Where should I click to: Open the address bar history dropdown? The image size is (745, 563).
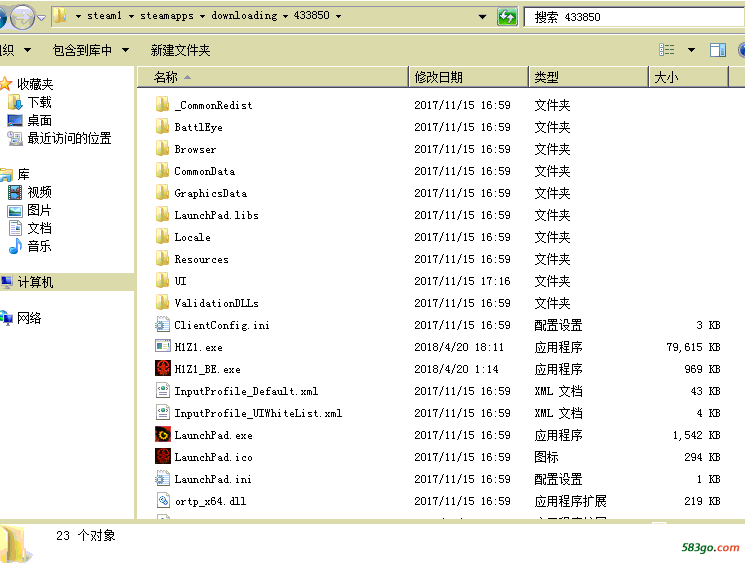tap(482, 17)
